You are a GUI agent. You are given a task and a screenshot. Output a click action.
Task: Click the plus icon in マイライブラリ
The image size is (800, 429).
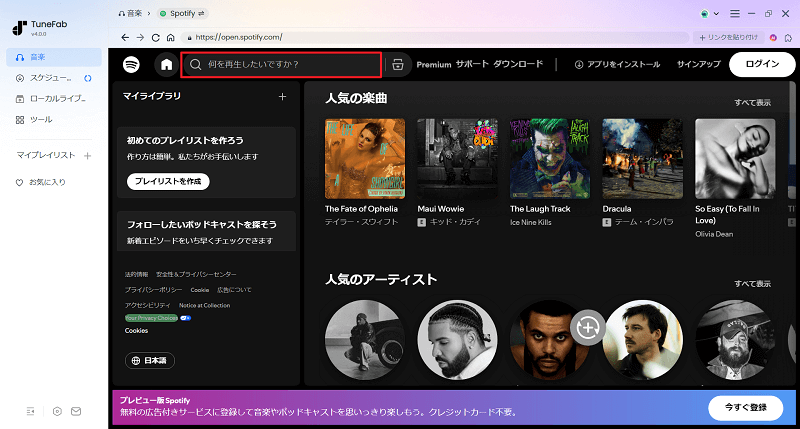coord(282,96)
